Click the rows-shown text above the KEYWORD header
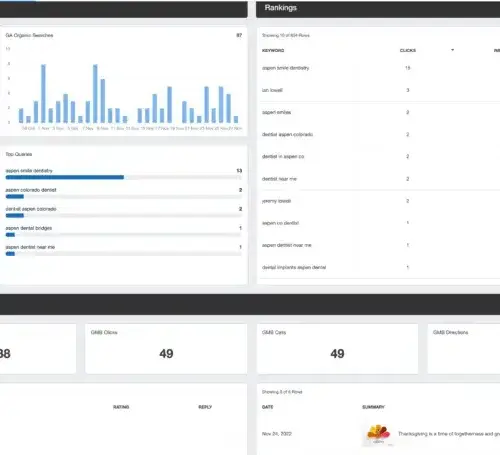500x455 pixels. (x=286, y=35)
